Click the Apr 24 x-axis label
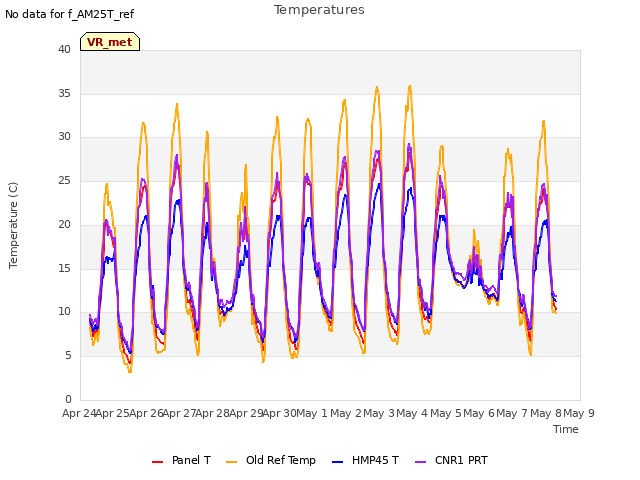 (79, 413)
